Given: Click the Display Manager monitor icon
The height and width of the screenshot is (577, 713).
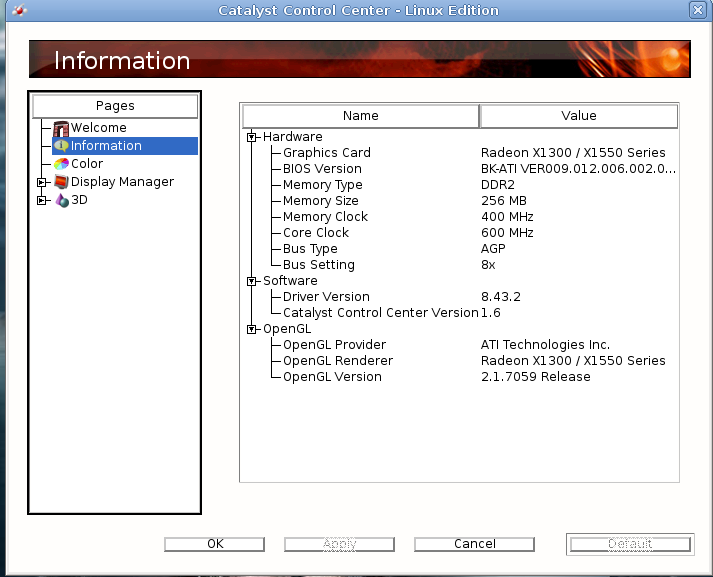Looking at the screenshot, I should [61, 182].
